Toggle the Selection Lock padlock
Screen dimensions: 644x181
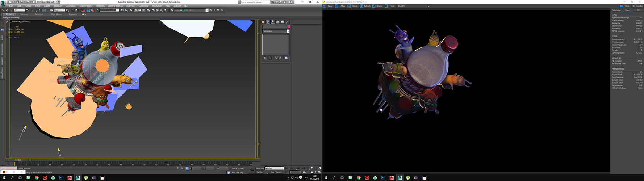click(182, 168)
